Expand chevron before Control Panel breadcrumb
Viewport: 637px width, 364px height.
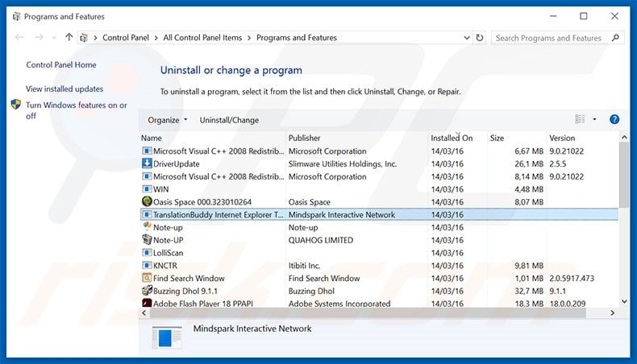pos(95,38)
